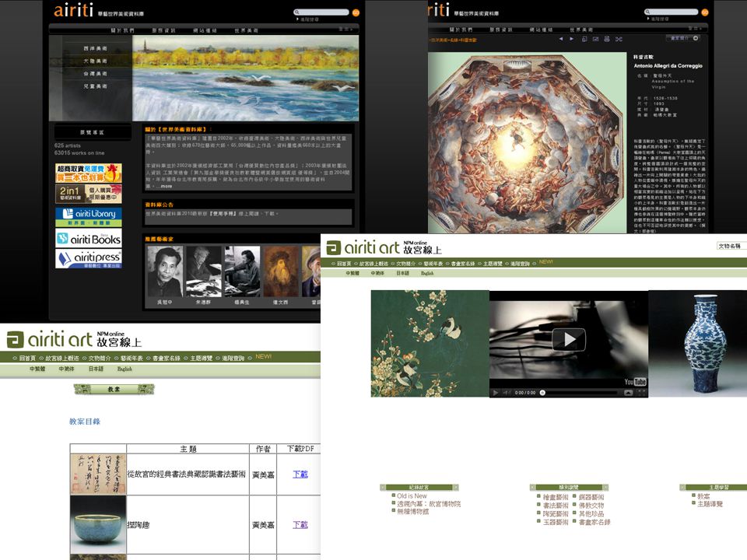Click the print icon in artwork toolbar
The height and width of the screenshot is (560, 747).
(x=606, y=39)
